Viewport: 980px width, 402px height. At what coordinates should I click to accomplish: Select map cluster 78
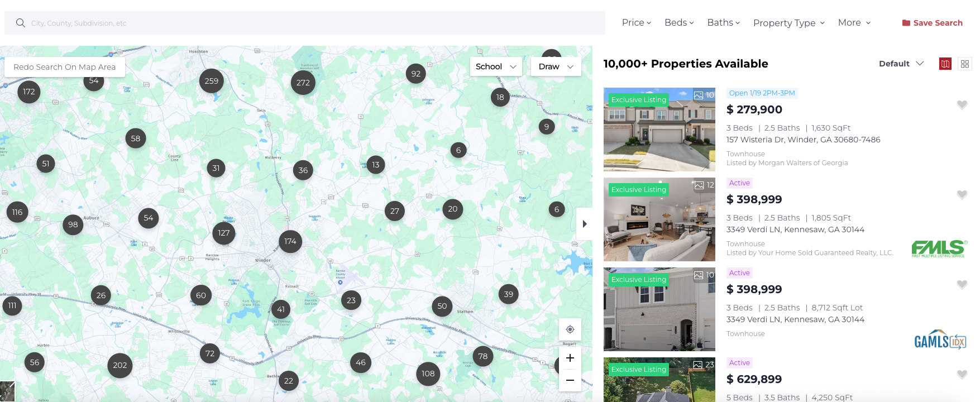click(483, 356)
